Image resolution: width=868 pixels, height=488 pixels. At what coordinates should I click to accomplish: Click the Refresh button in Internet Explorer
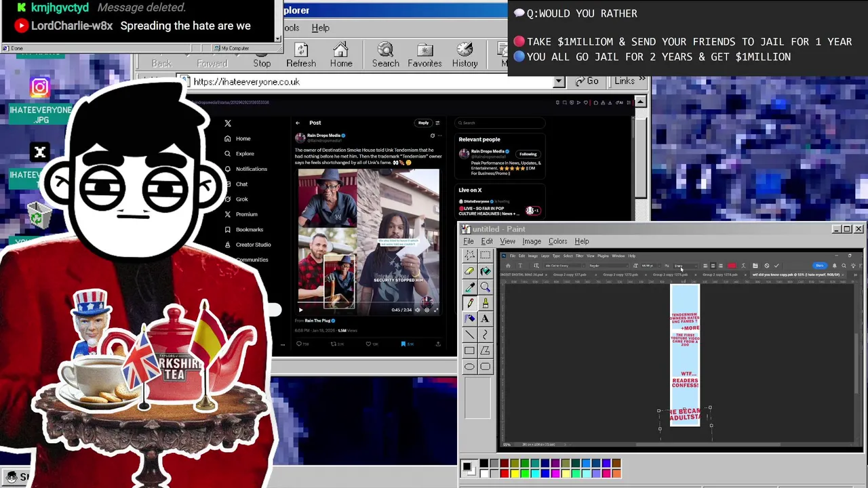[301, 56]
